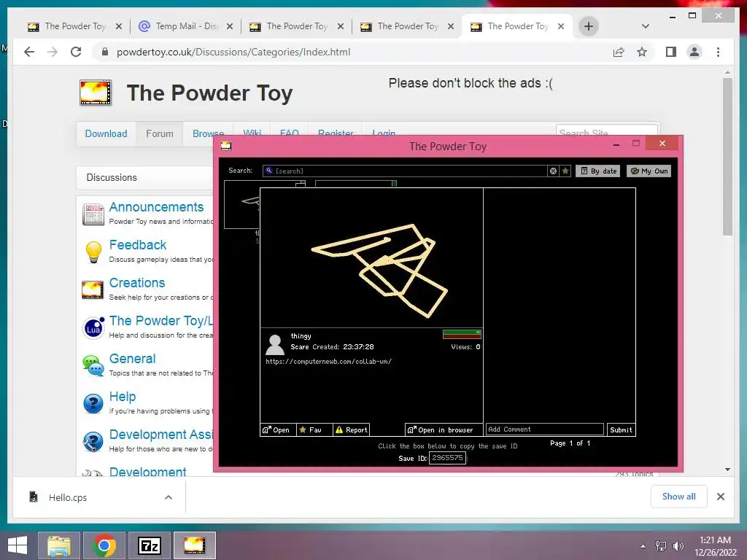Click the save preview drawing
Image resolution: width=747 pixels, height=560 pixels.
click(x=371, y=257)
